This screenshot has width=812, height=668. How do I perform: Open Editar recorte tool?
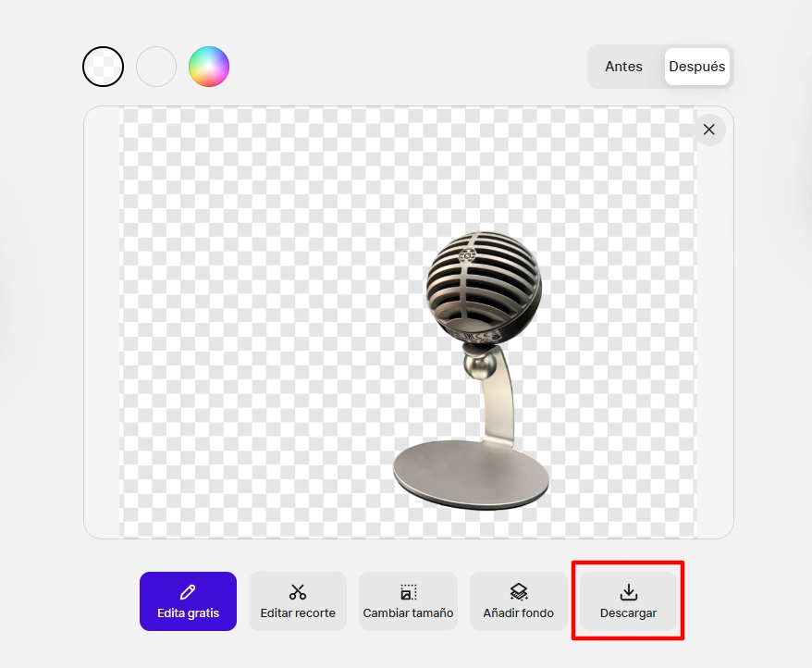coord(298,601)
